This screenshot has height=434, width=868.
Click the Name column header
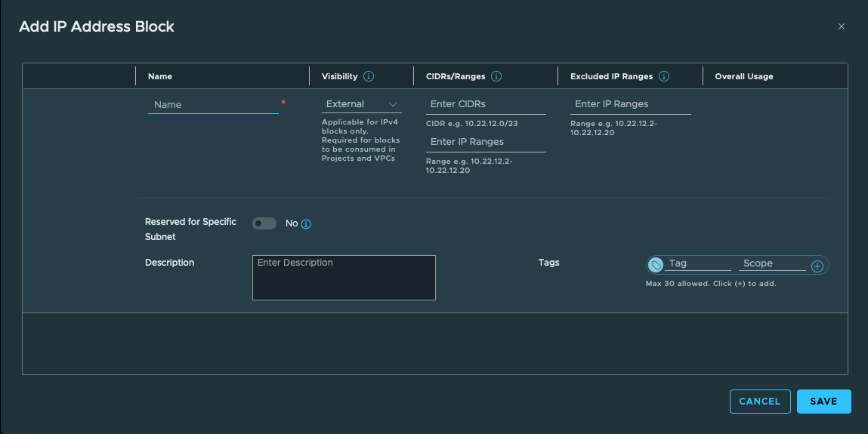(x=160, y=76)
